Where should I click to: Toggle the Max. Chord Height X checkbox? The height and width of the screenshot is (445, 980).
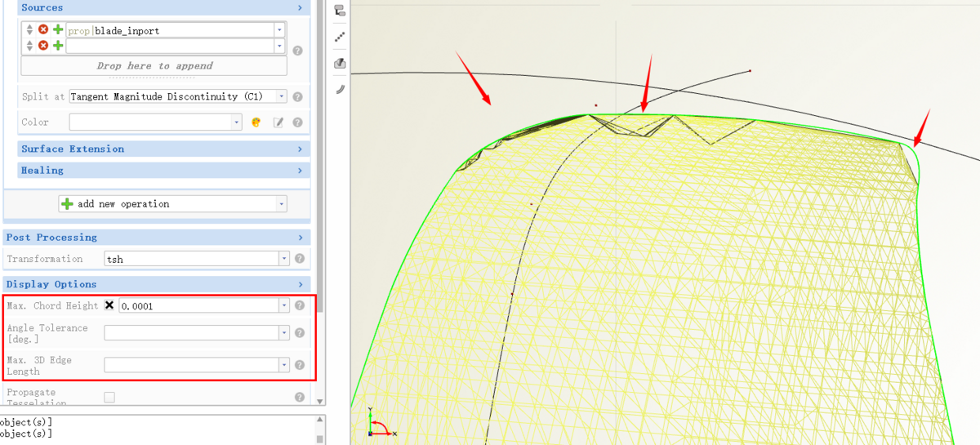click(x=109, y=305)
